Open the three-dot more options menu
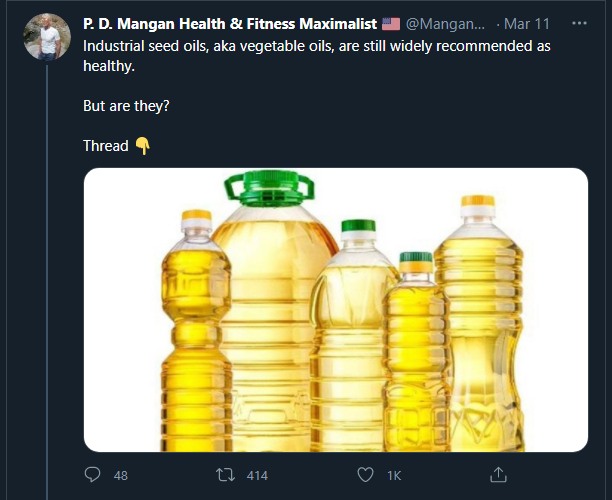The height and width of the screenshot is (500, 612). coord(579,22)
